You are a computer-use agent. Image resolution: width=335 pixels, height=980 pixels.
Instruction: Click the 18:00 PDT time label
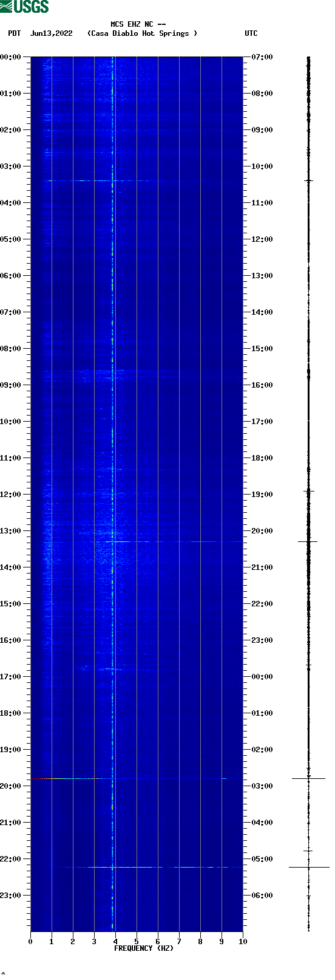click(11, 713)
